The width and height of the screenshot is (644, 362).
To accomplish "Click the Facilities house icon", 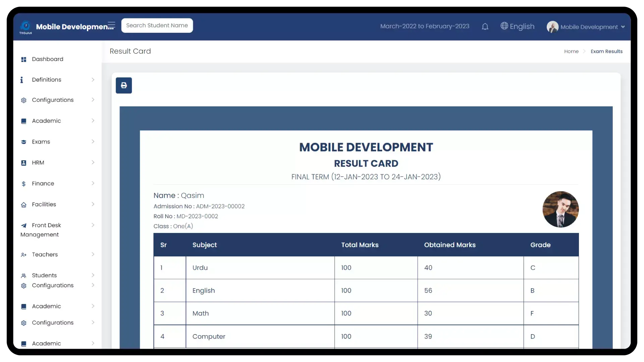I will [23, 204].
